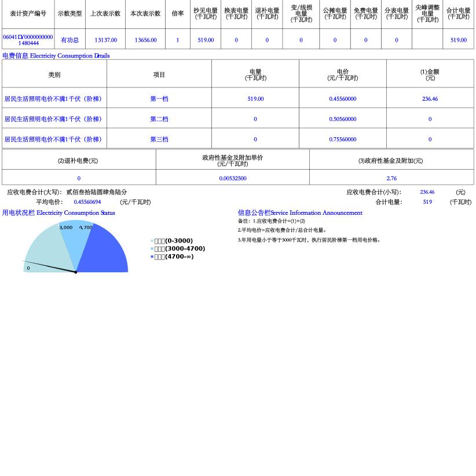
Task: Click the 抄见电量 column header
Action: [x=206, y=14]
